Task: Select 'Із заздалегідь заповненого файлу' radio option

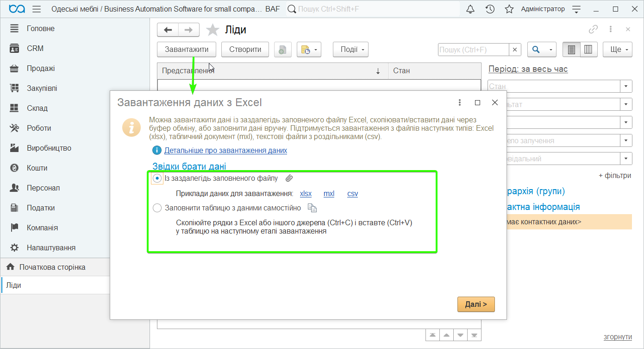Action: coord(157,178)
